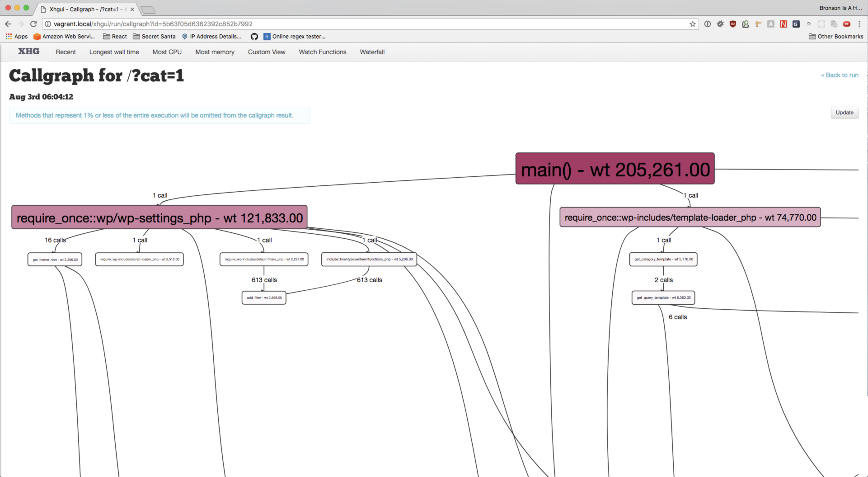The width and height of the screenshot is (868, 477).
Task: Click the Back to run link
Action: [840, 75]
